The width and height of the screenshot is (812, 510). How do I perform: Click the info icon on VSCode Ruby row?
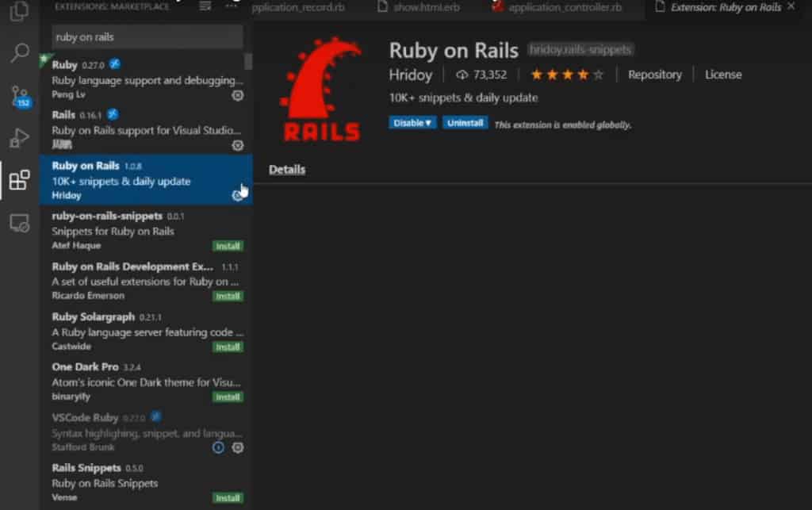pos(219,447)
